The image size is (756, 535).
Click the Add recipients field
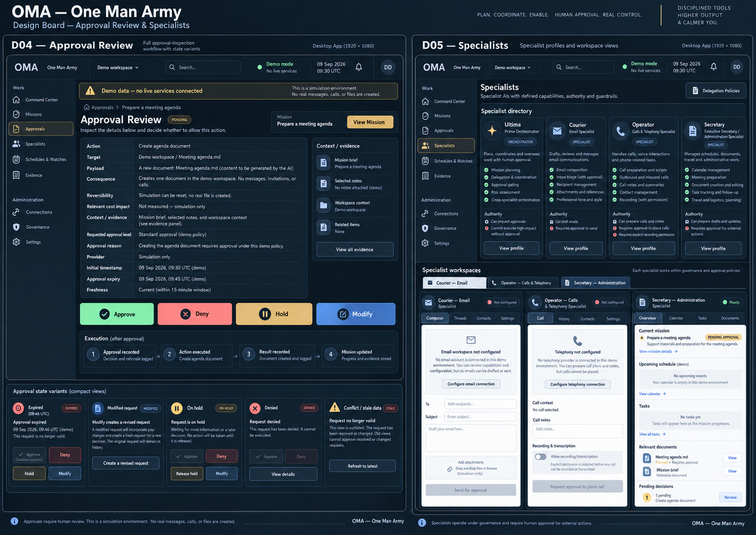pyautogui.click(x=480, y=404)
